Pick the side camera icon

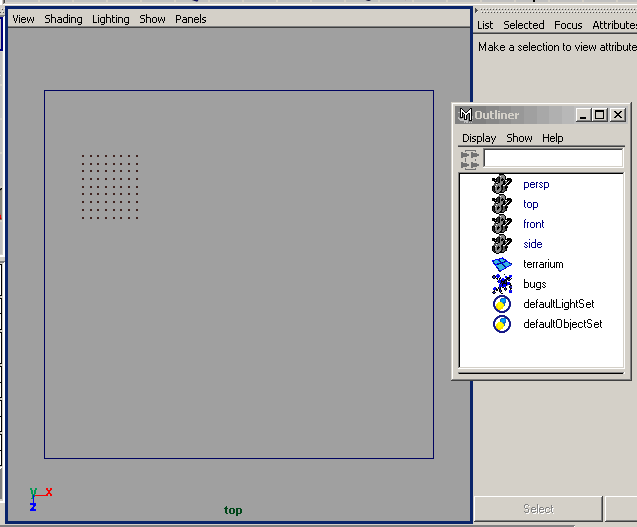pyautogui.click(x=502, y=244)
